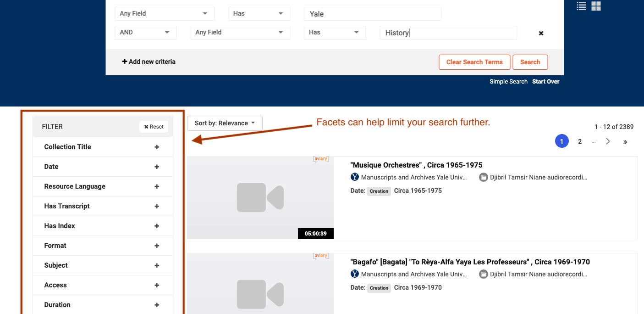Open "Bagafo" [Bagata] result title
The image size is (644, 314).
(470, 262)
